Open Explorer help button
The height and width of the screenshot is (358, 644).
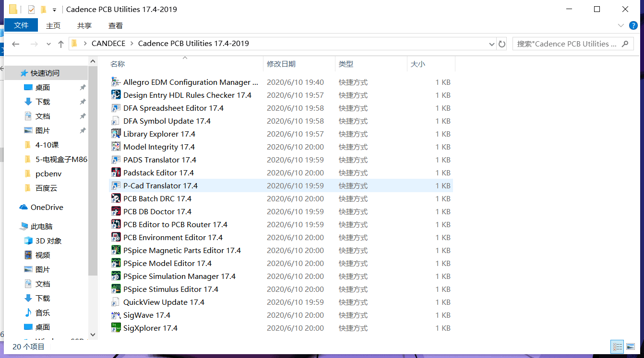coord(634,25)
